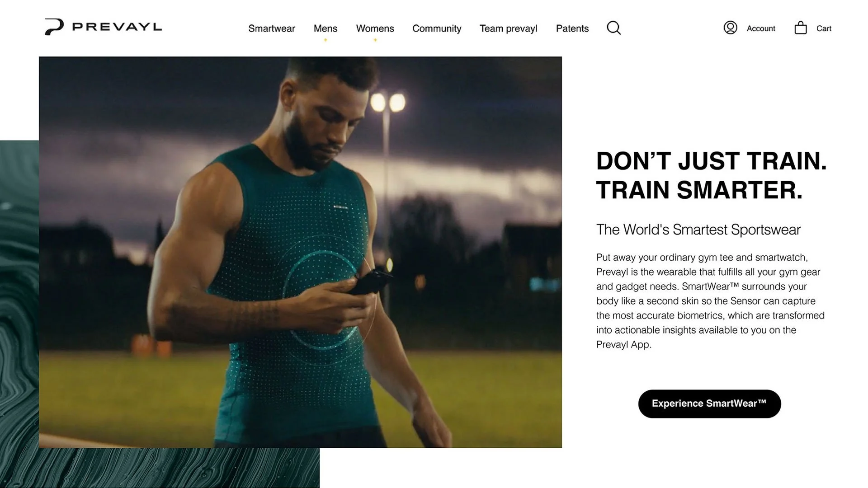
Task: Click the account profile icon
Action: [x=730, y=28]
